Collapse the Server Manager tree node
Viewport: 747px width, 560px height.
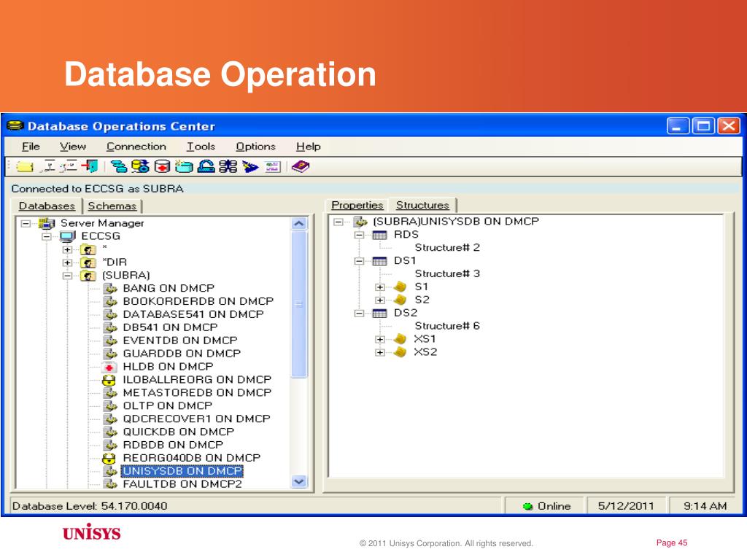[x=26, y=223]
